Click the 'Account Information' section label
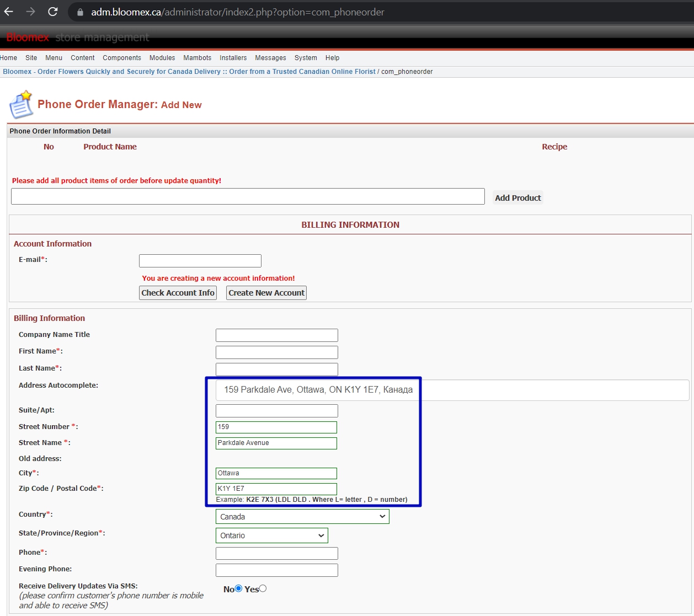 (x=53, y=244)
